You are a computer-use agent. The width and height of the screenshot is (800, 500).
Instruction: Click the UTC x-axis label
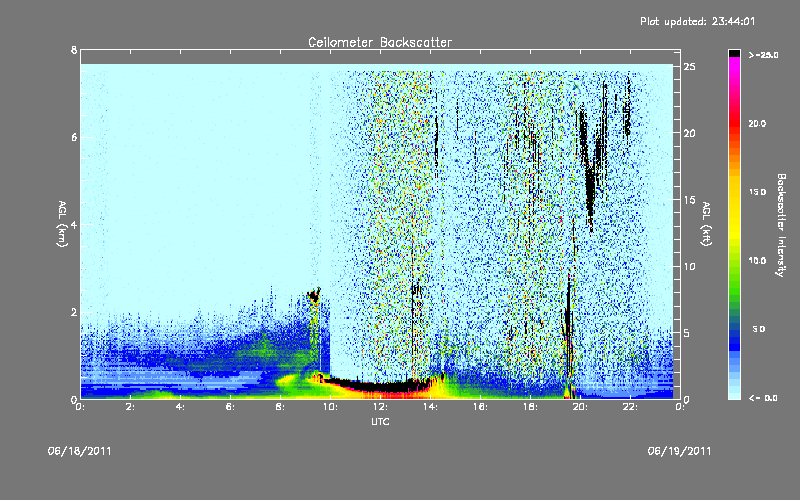(x=380, y=421)
